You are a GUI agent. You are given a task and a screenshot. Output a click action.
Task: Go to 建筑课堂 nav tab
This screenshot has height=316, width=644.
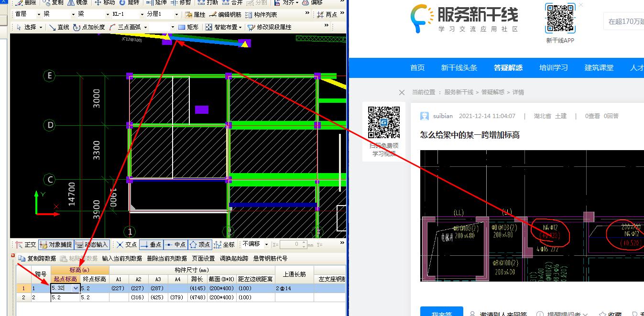[599, 68]
